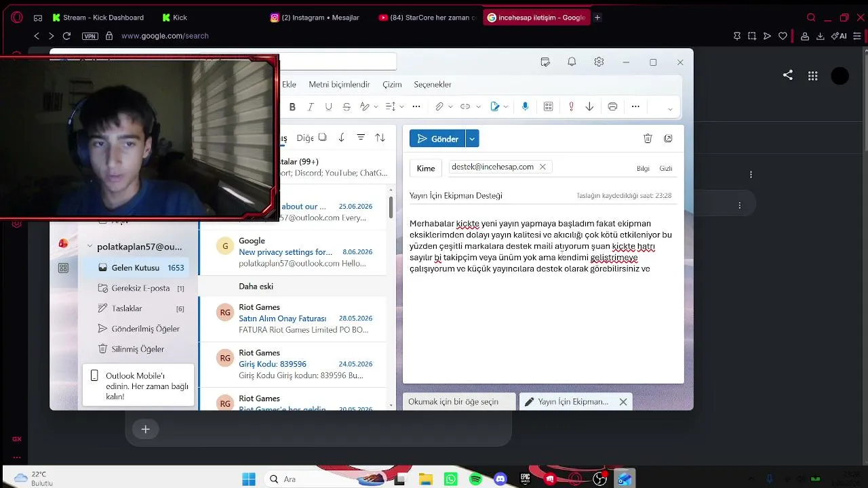The image size is (868, 488).
Task: Click the filter icon above message list
Action: pyautogui.click(x=361, y=138)
